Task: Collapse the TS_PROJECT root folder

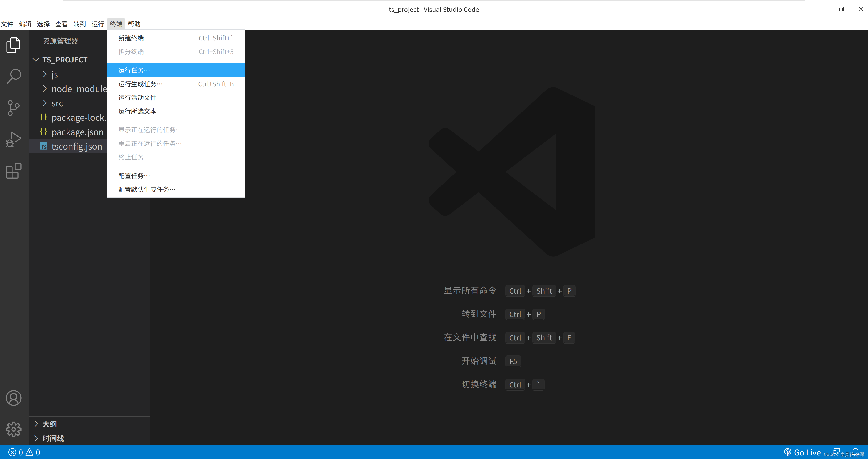Action: (x=68, y=60)
